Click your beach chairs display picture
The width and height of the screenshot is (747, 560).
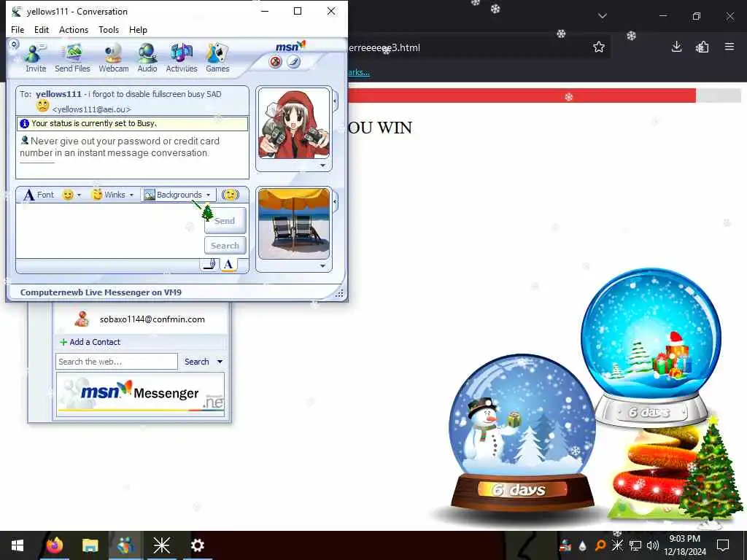[x=294, y=223]
